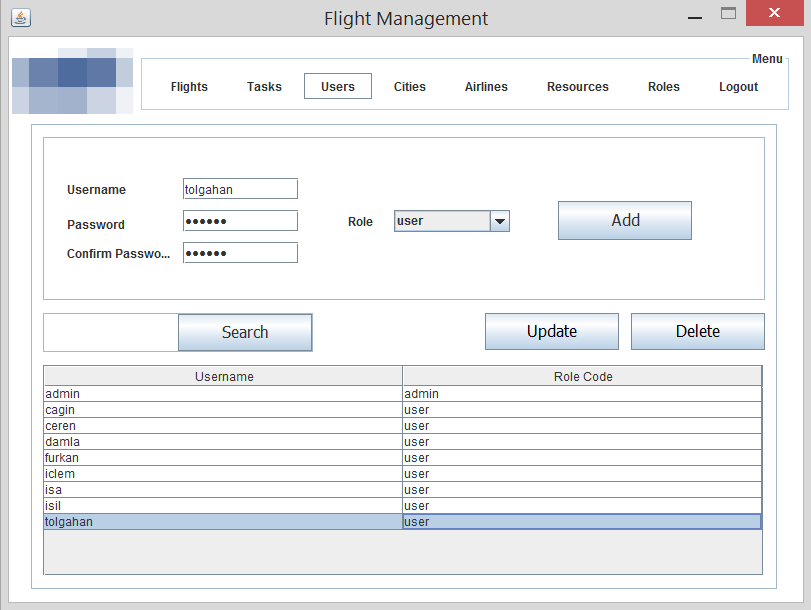The width and height of the screenshot is (811, 610).
Task: Open the Resources section
Action: click(577, 87)
